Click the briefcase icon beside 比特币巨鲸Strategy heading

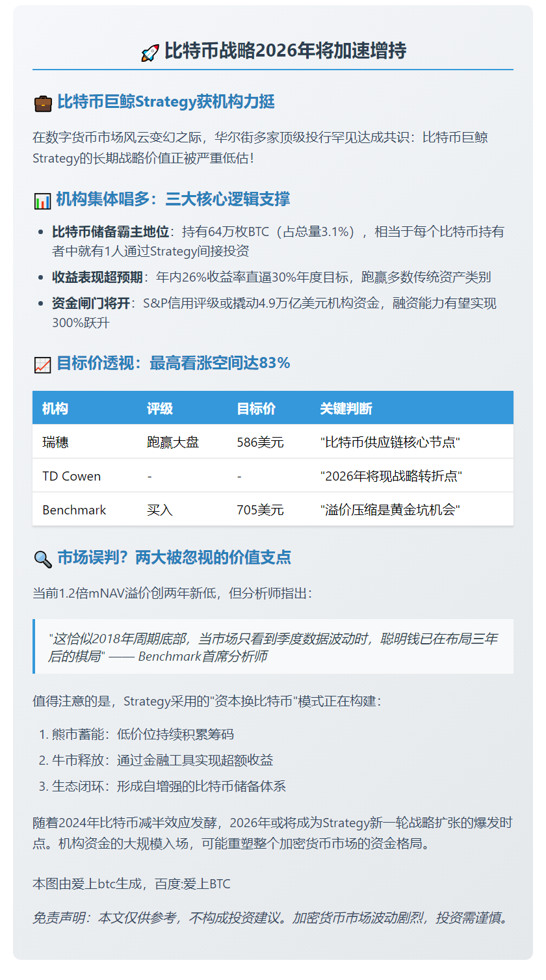pos(43,103)
